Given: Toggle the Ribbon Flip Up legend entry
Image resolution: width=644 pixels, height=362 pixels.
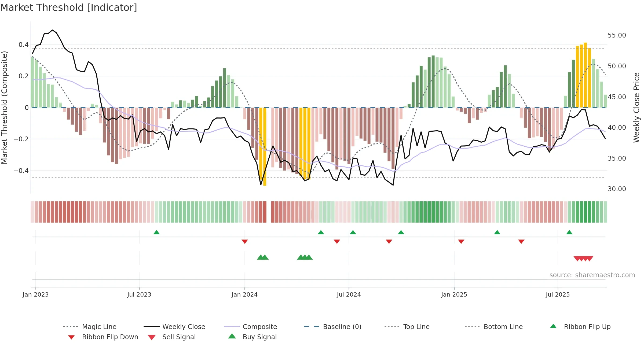Looking at the screenshot, I should (x=580, y=327).
